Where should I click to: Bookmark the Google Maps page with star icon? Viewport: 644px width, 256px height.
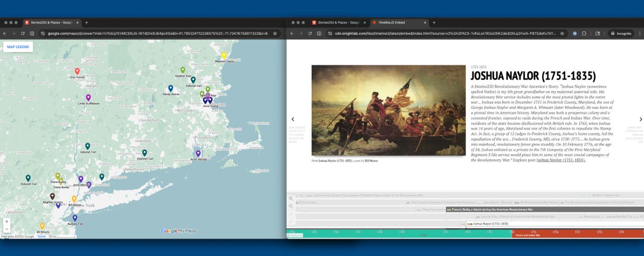(275, 33)
